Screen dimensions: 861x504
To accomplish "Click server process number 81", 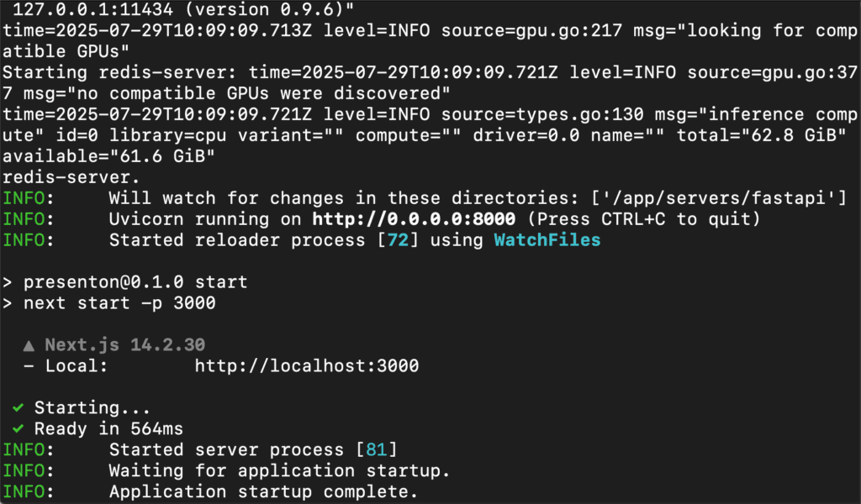I will click(x=377, y=449).
